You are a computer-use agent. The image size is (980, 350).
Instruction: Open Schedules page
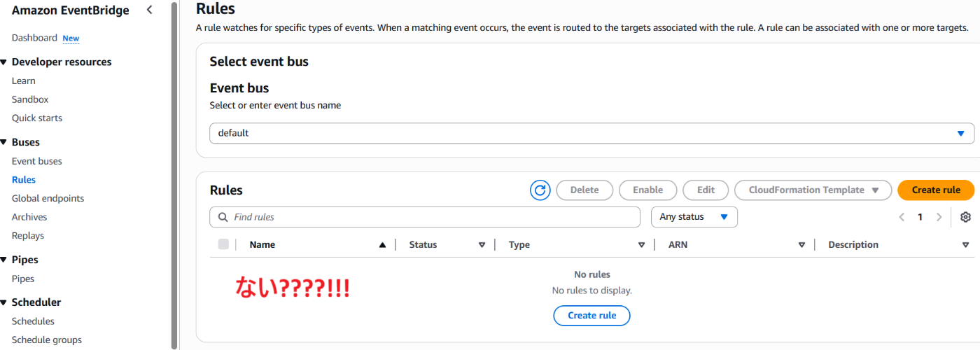33,321
